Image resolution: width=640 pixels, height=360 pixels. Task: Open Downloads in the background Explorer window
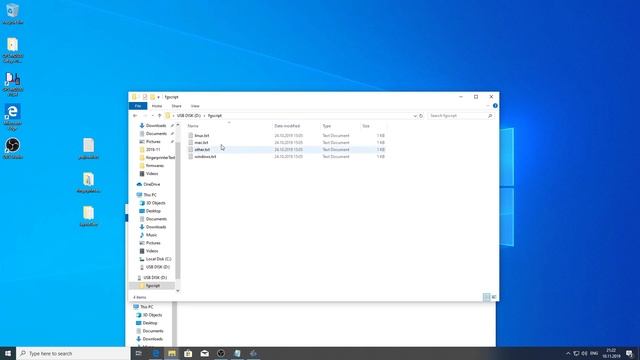coord(153,339)
